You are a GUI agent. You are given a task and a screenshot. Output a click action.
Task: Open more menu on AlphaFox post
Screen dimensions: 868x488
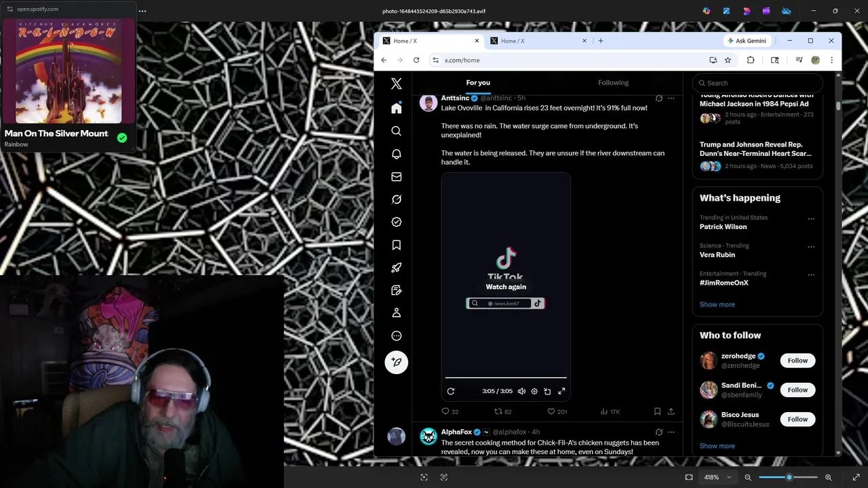(x=671, y=432)
